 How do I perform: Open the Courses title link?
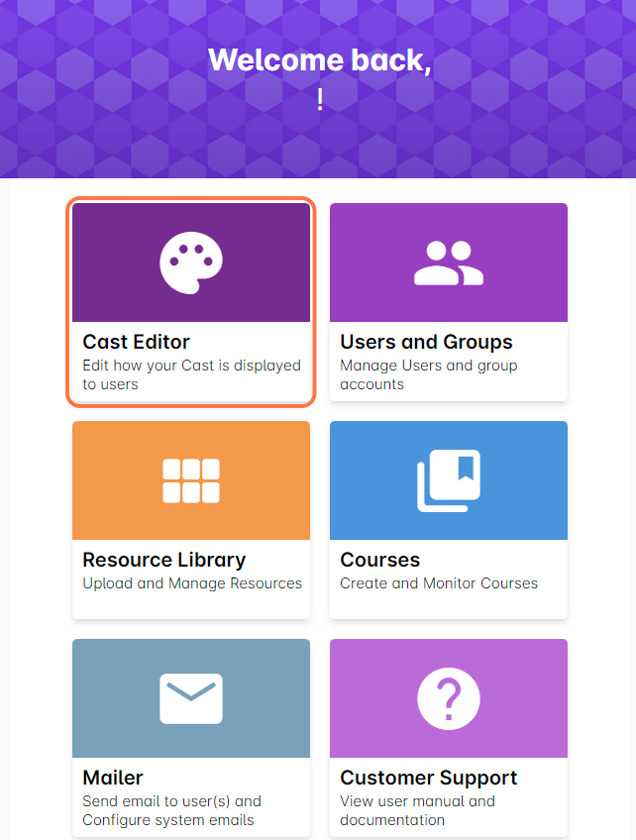pos(379,560)
